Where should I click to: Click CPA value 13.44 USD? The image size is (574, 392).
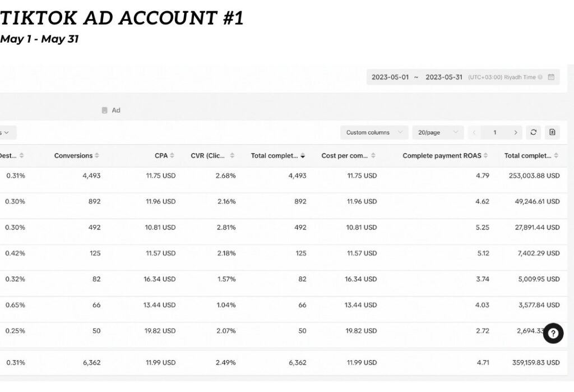pos(160,305)
